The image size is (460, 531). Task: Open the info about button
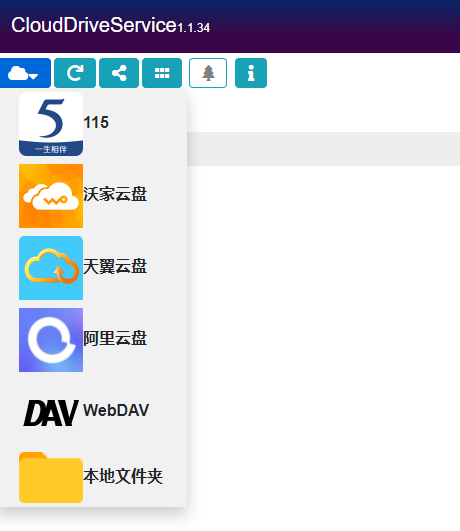[251, 73]
